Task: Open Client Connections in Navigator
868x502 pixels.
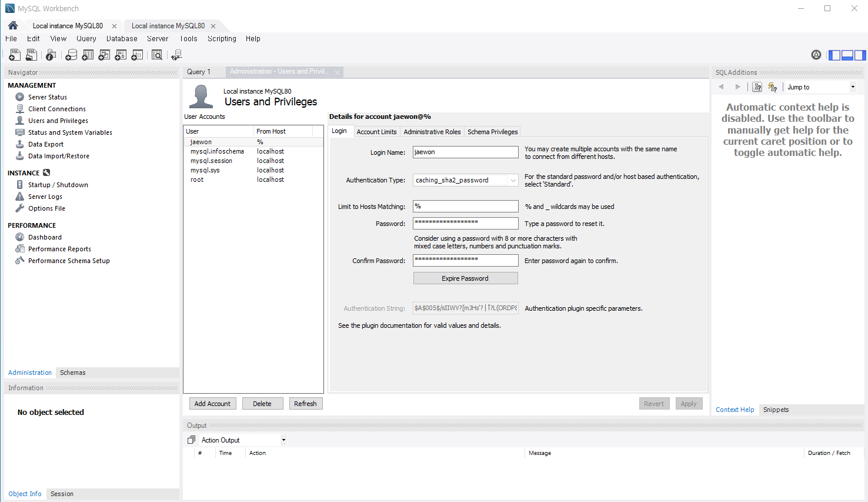Action: coord(57,109)
